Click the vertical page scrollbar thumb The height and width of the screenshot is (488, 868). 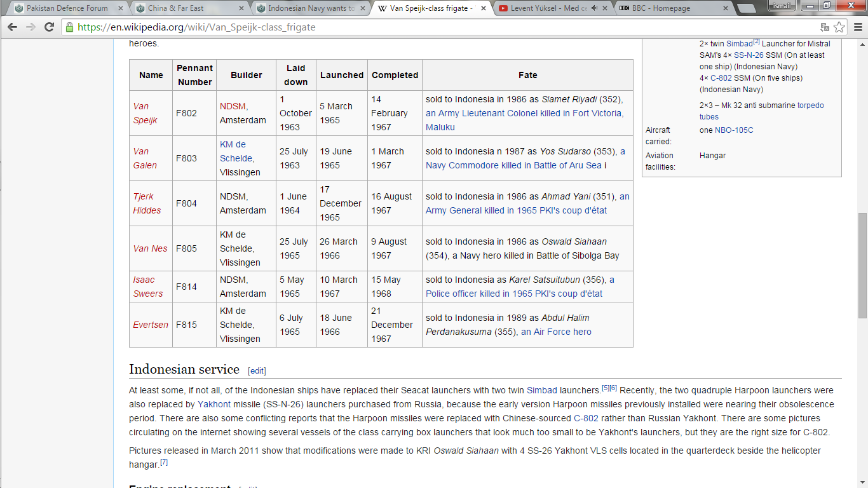coord(862,265)
